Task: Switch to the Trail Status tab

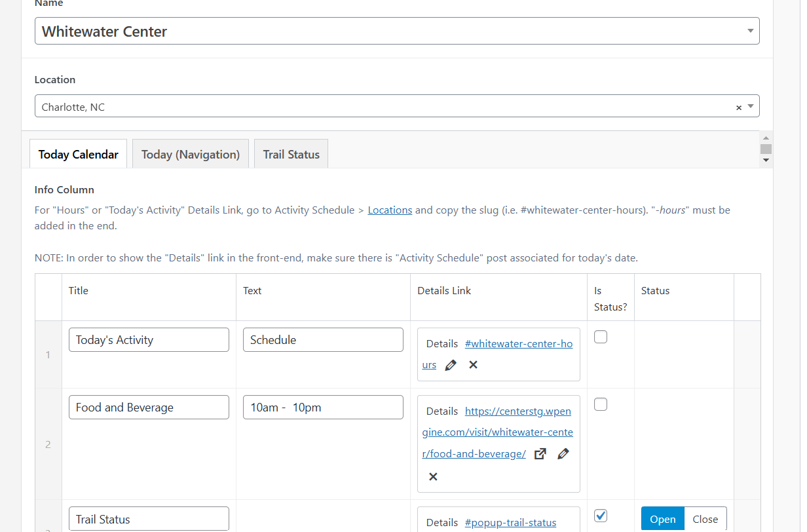Action: pos(291,154)
